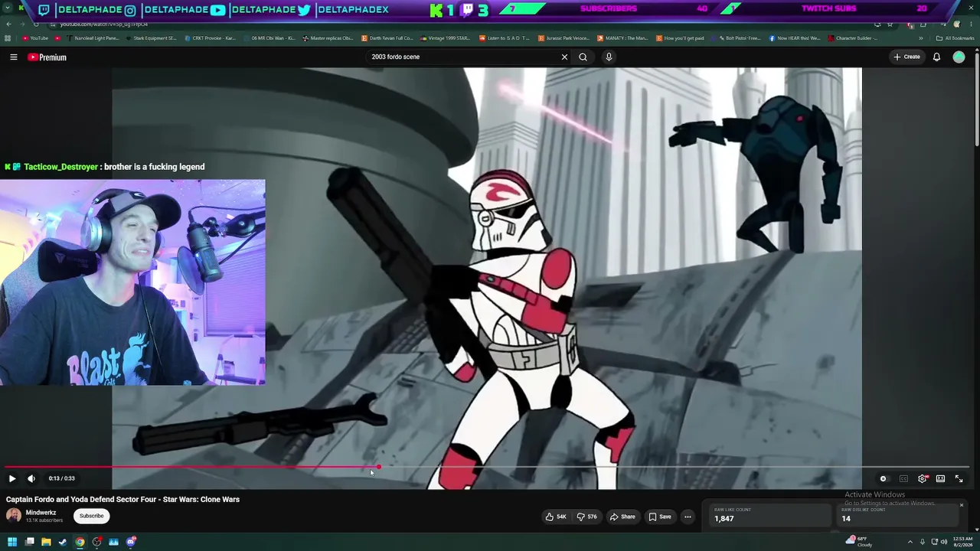
Task: Play the paused video
Action: pyautogui.click(x=12, y=478)
